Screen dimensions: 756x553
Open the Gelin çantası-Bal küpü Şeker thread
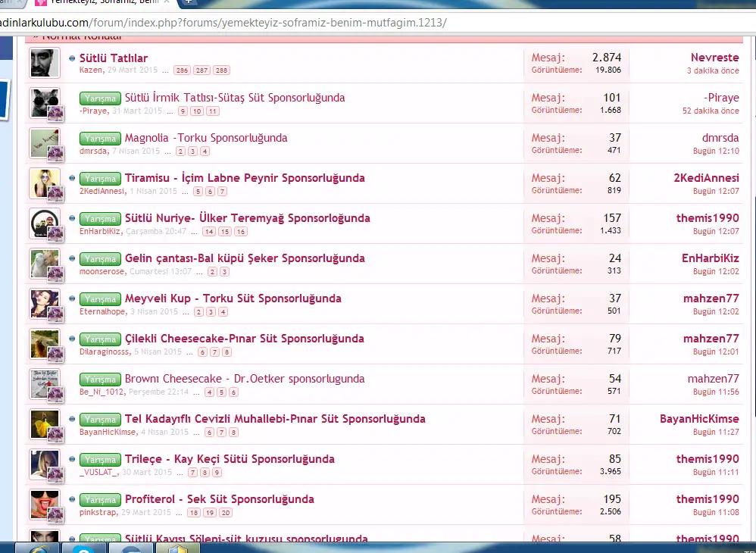click(x=245, y=258)
